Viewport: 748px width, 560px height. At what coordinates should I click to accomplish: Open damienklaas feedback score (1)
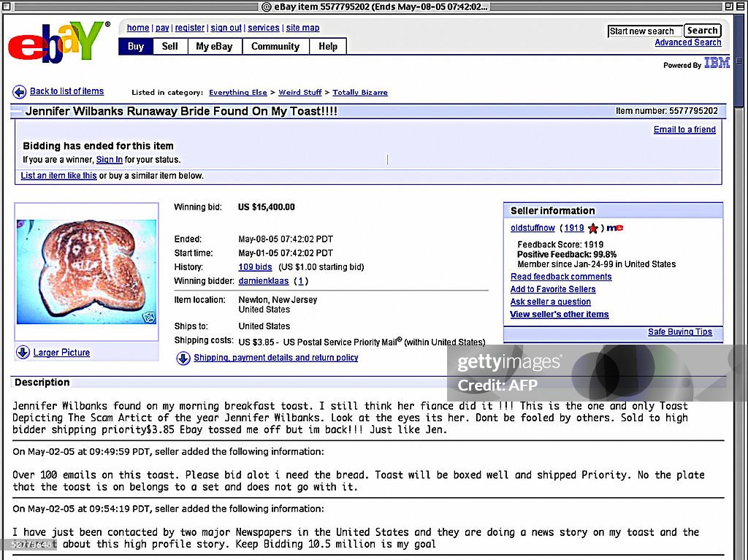click(x=300, y=281)
